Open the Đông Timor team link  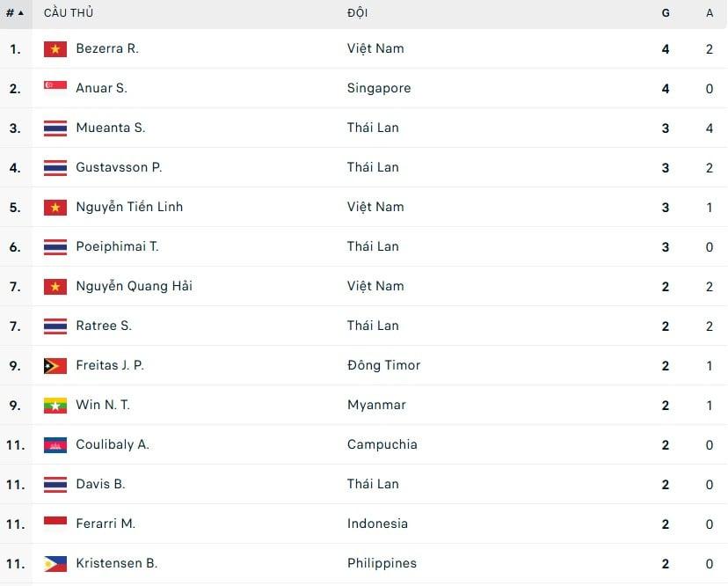pyautogui.click(x=383, y=365)
